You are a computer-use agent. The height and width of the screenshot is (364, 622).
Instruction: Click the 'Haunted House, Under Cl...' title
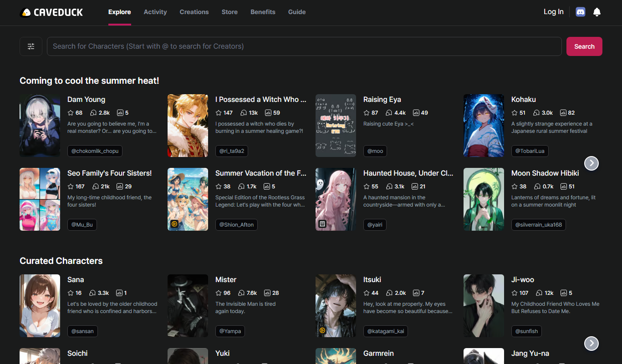point(408,173)
